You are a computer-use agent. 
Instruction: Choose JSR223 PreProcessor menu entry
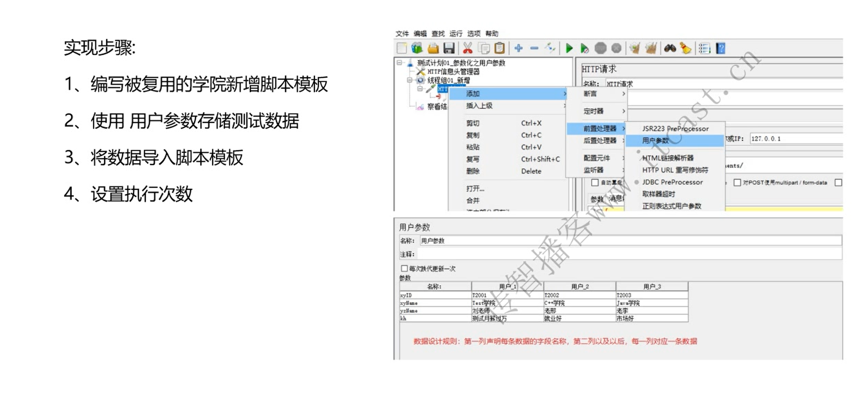675,129
